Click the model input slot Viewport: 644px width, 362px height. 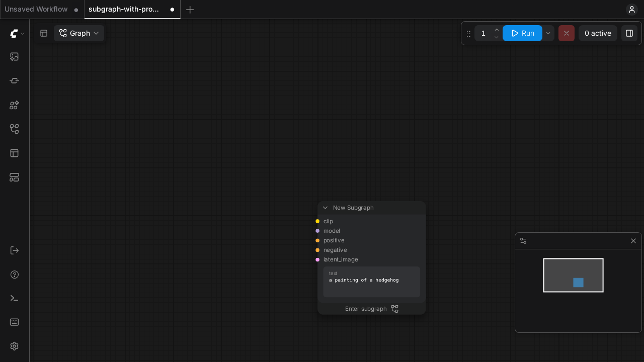(317, 231)
